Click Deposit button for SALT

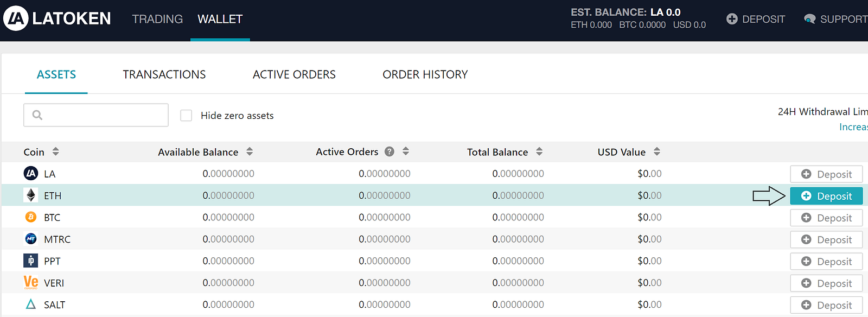(x=826, y=305)
